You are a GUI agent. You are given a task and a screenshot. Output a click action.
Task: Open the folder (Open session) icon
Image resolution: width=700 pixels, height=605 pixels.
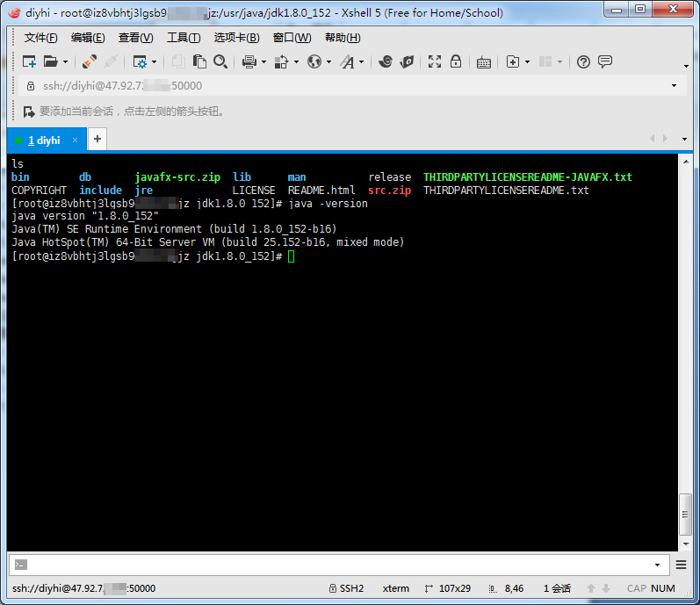click(x=50, y=61)
